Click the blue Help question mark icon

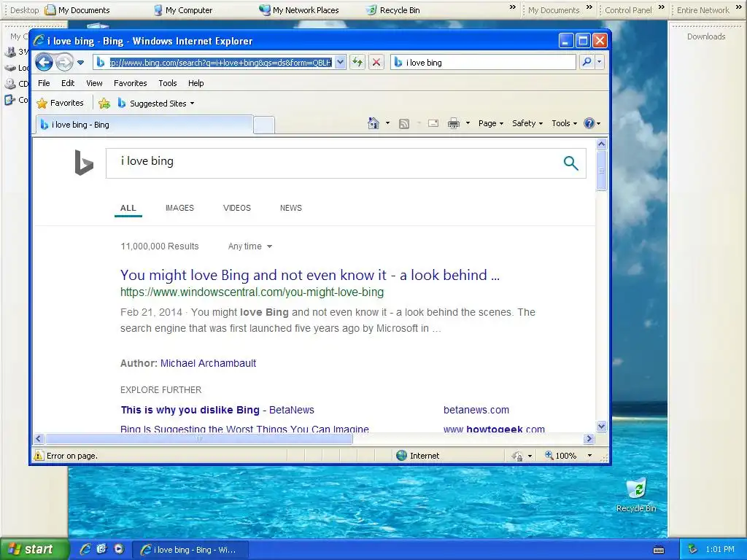tap(589, 123)
